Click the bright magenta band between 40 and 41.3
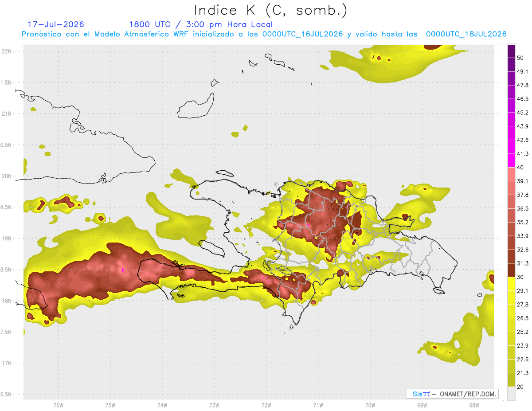This screenshot has height=411, width=532. (511, 160)
